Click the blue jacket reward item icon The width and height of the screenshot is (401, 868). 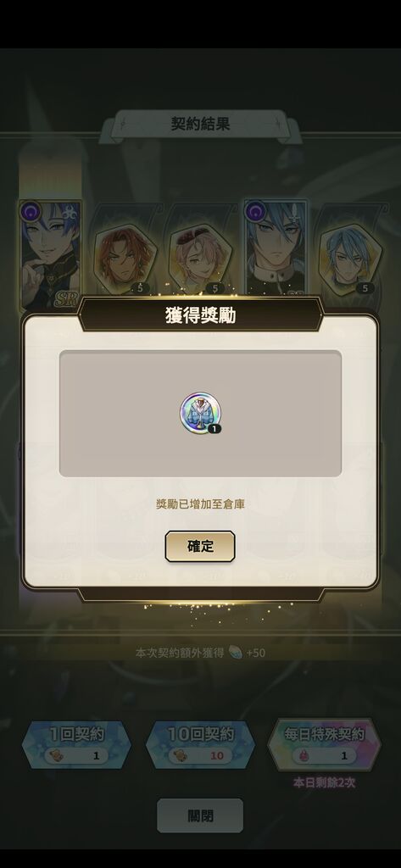click(200, 413)
